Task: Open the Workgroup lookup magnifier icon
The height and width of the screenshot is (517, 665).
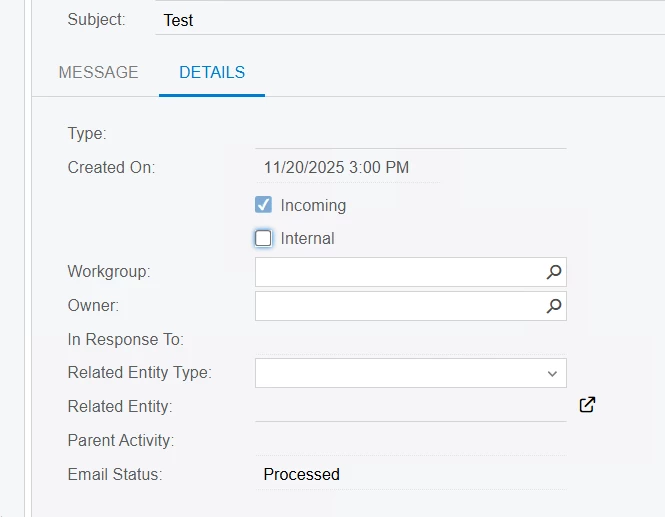Action: (553, 272)
